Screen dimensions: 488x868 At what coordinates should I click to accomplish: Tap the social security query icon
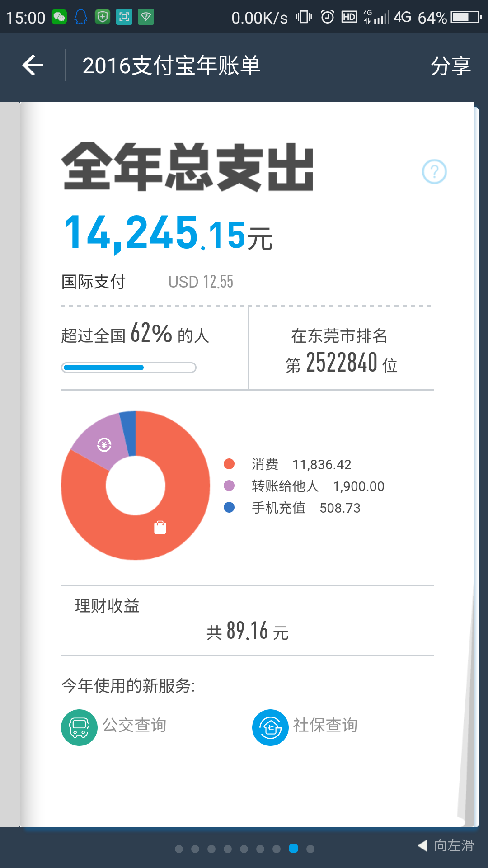270,727
